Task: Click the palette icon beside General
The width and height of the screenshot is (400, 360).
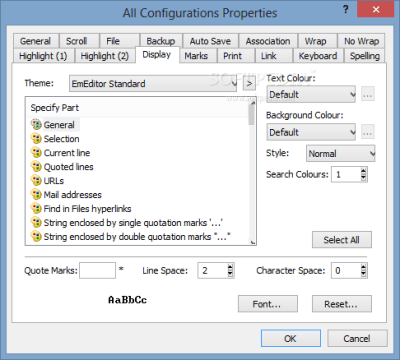Action: (36, 124)
